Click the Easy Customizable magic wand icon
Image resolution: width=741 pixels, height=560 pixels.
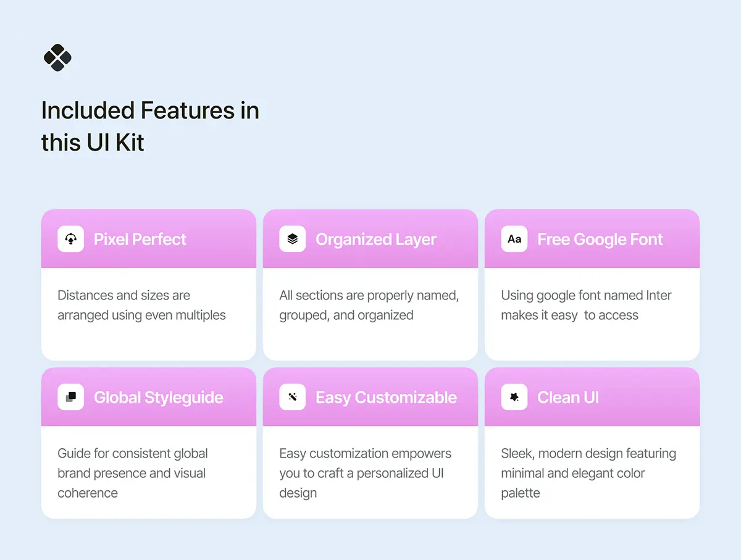(292, 397)
